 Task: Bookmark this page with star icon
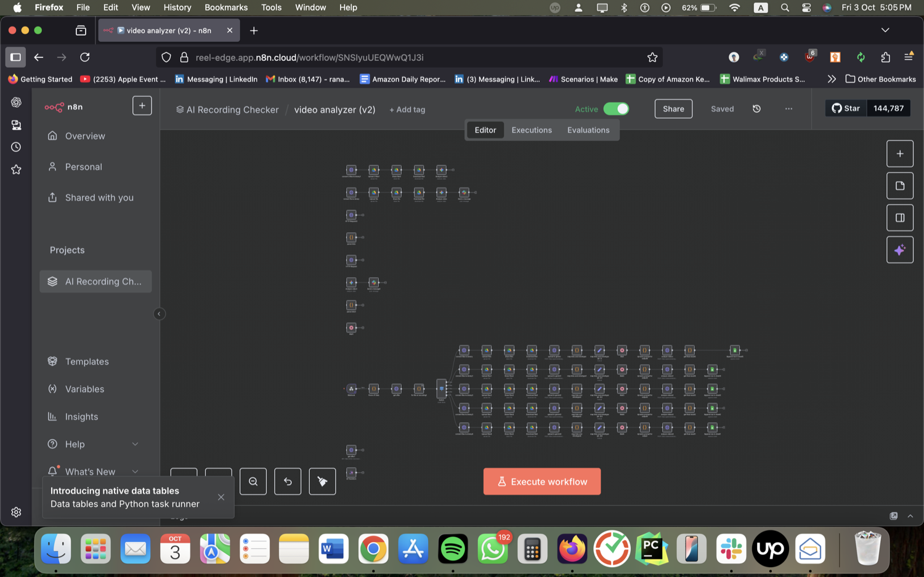(x=652, y=57)
